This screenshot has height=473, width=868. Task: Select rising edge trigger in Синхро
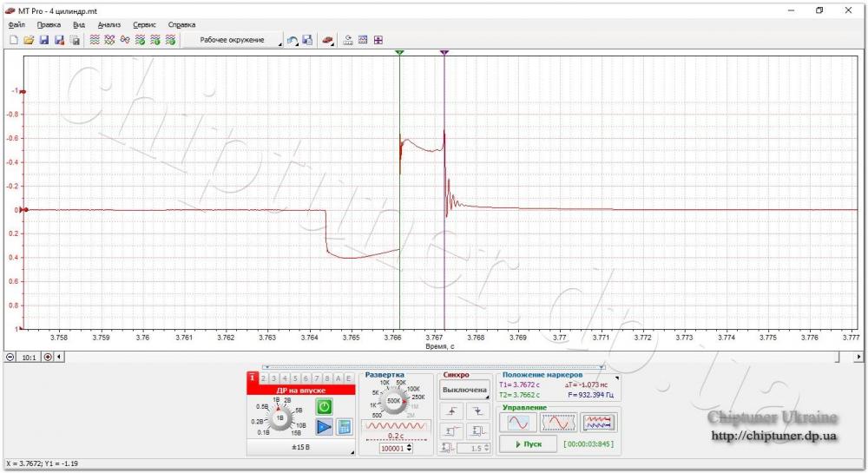click(x=452, y=411)
